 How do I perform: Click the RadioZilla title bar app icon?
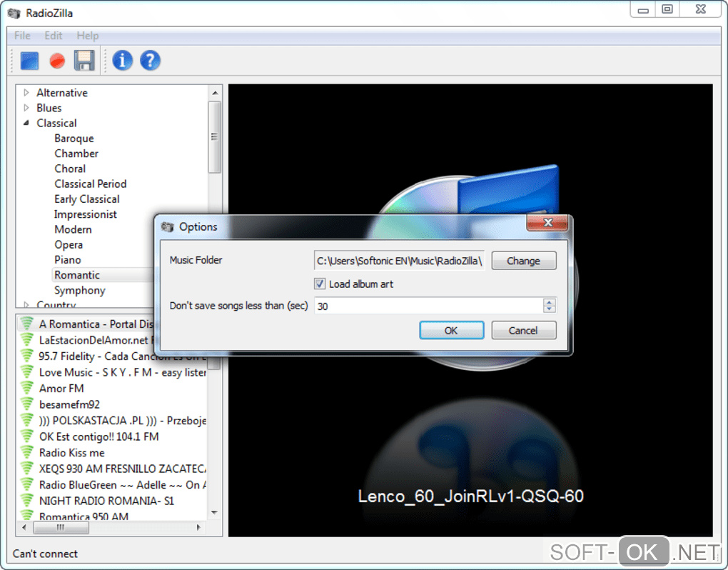pos(14,13)
